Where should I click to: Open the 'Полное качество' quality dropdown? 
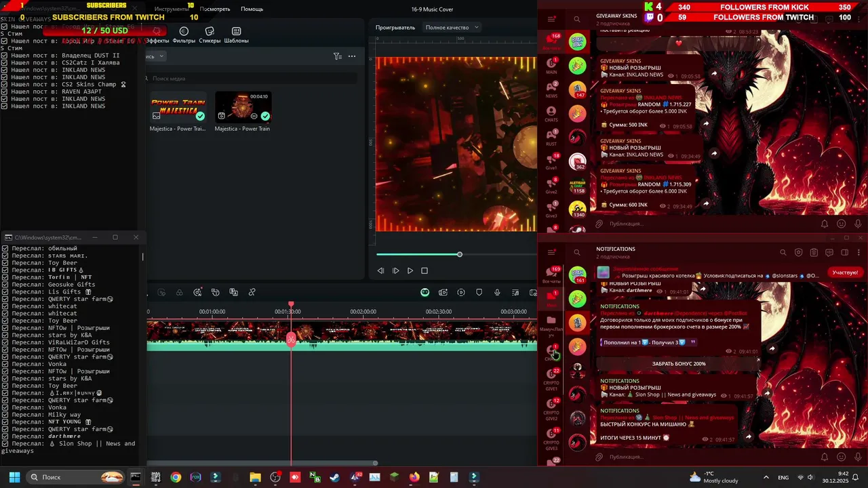point(452,27)
